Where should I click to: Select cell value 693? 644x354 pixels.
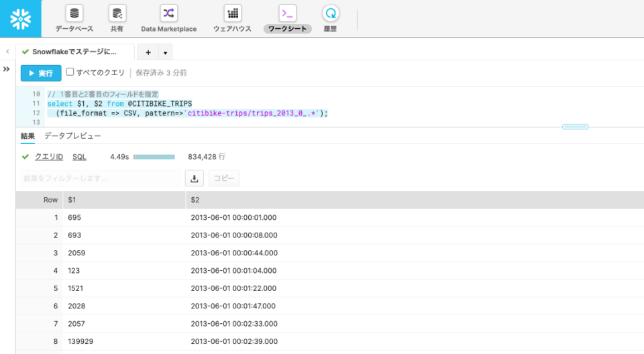[74, 235]
